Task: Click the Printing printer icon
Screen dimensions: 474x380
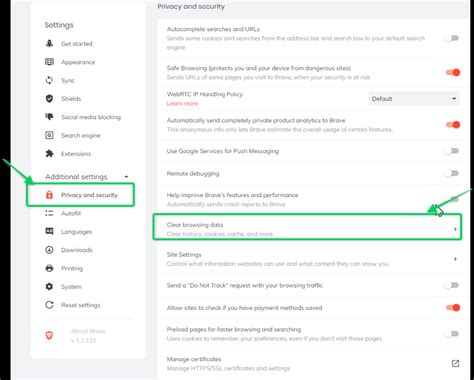Action: (x=49, y=268)
